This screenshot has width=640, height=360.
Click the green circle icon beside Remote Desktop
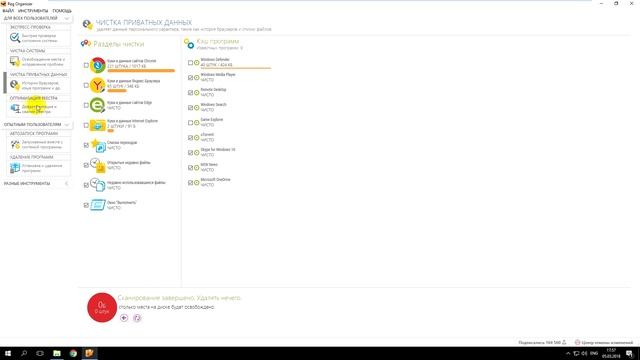click(196, 93)
